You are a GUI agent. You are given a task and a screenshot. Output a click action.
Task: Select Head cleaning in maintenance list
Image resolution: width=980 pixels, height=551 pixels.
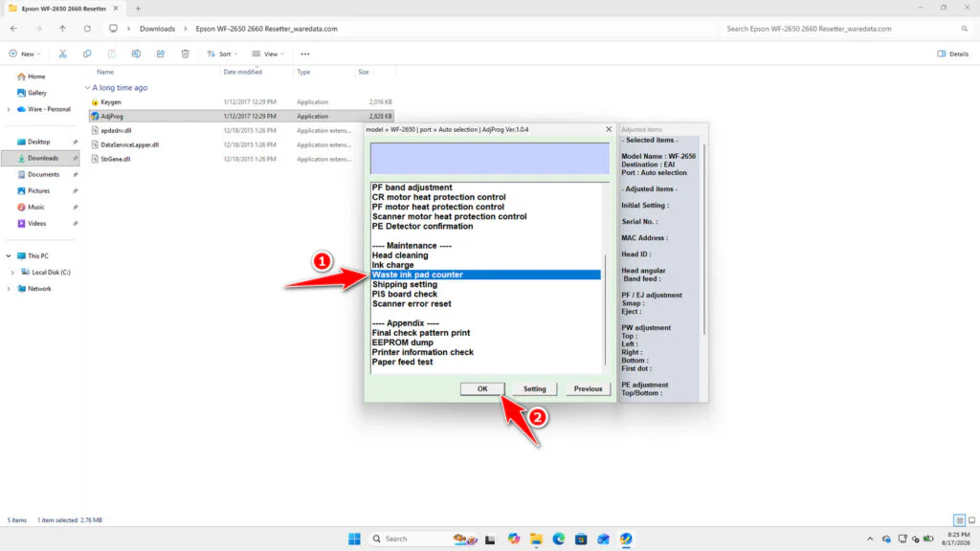[x=400, y=255]
